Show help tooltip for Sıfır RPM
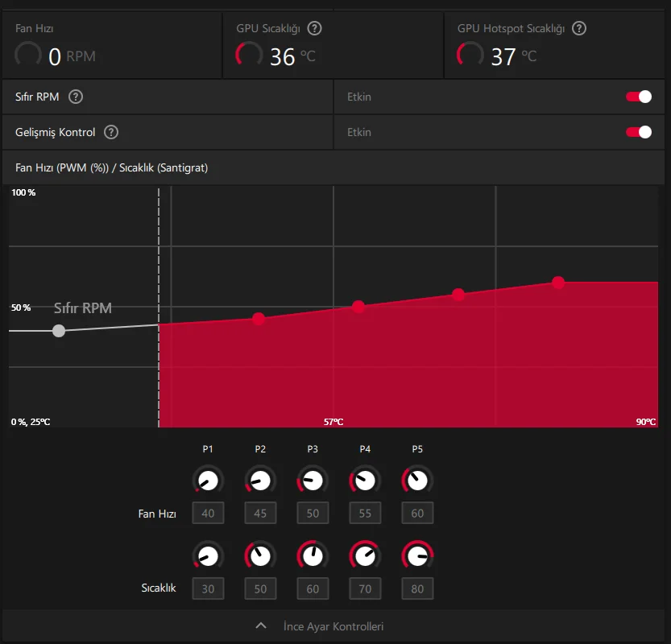 pos(76,97)
